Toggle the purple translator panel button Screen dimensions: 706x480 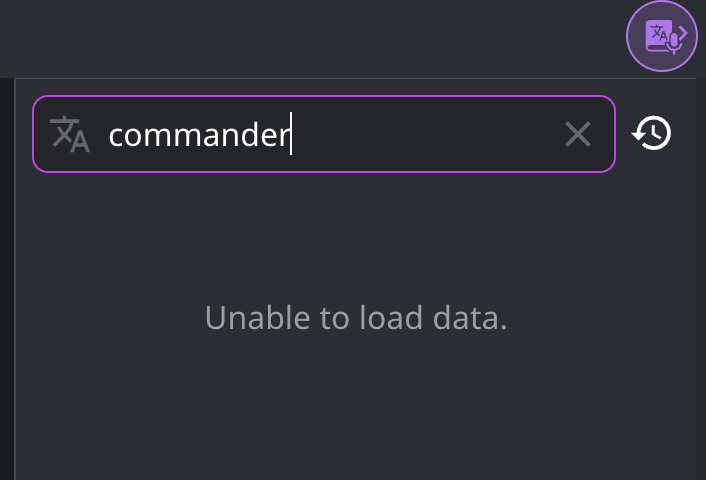click(661, 37)
